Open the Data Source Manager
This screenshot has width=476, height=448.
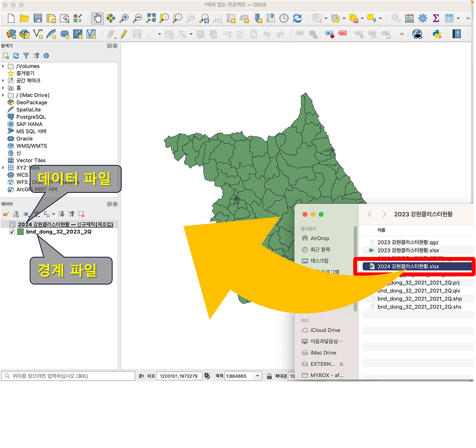tap(11, 34)
